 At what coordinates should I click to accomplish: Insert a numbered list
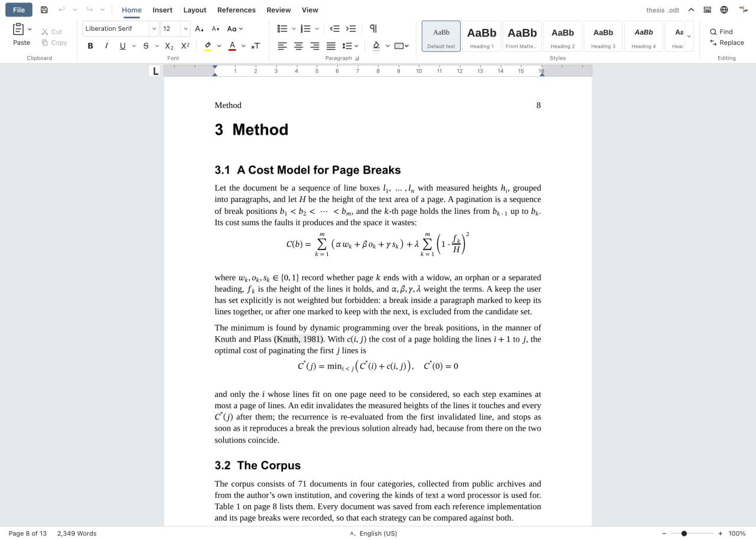click(x=305, y=28)
